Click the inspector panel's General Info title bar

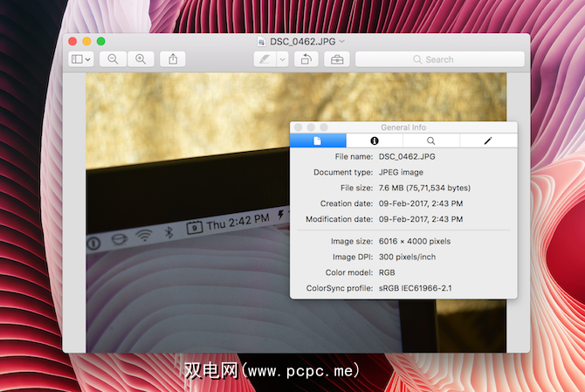403,127
